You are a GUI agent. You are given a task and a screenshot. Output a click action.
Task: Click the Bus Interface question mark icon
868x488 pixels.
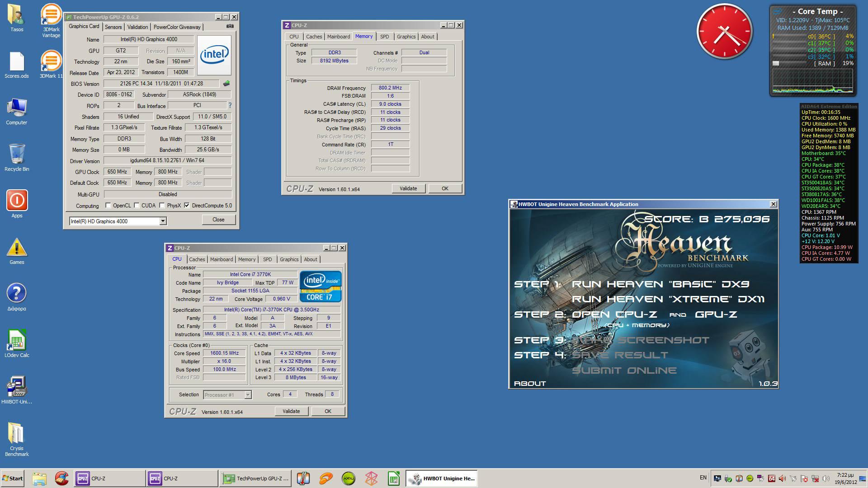click(x=230, y=105)
